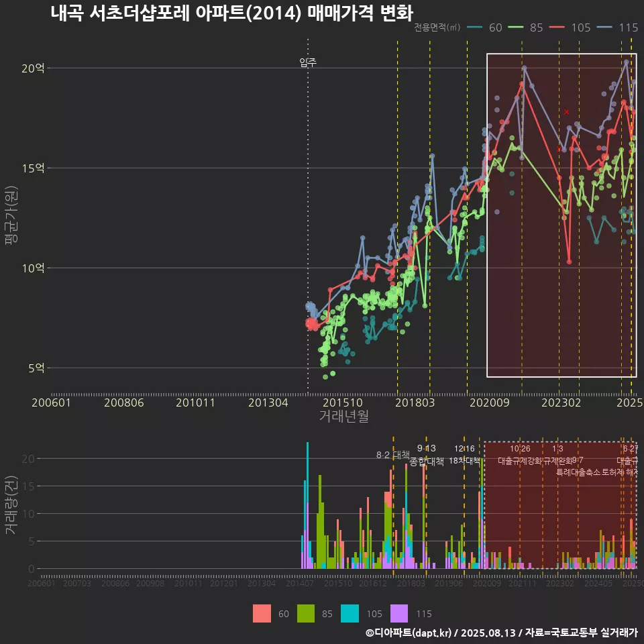The height and width of the screenshot is (644, 644).
Task: Click the red 105 line legend entry
Action: (x=570, y=28)
